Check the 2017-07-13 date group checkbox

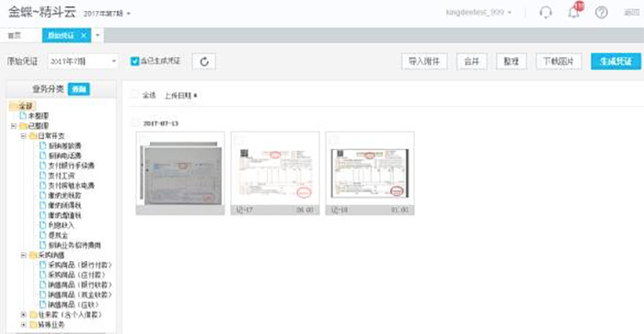click(134, 123)
